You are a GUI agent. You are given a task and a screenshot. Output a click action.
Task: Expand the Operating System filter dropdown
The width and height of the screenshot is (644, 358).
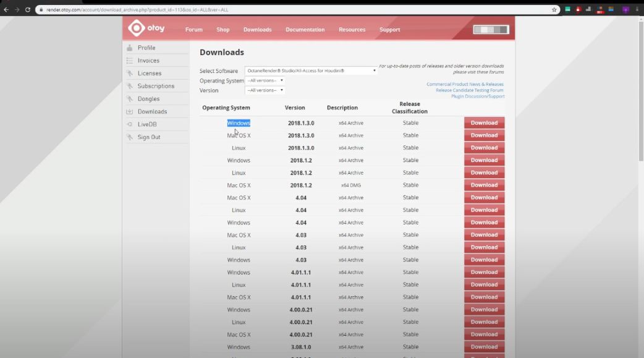(265, 80)
